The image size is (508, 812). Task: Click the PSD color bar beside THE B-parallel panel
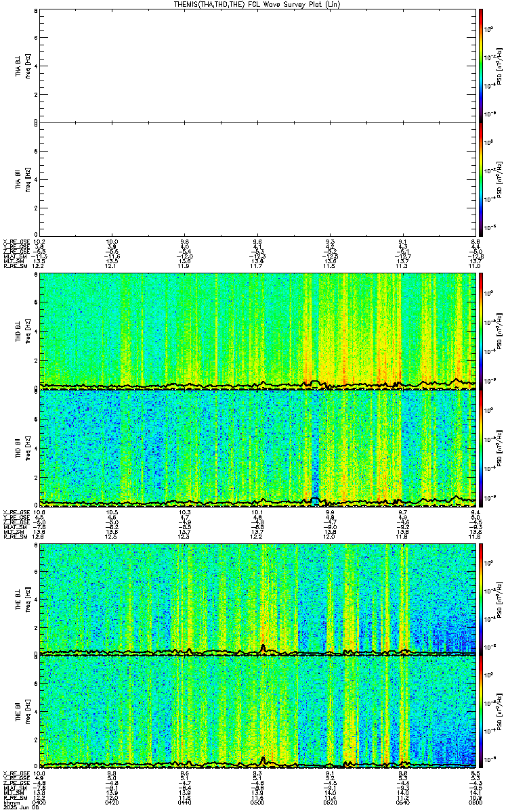point(480,712)
